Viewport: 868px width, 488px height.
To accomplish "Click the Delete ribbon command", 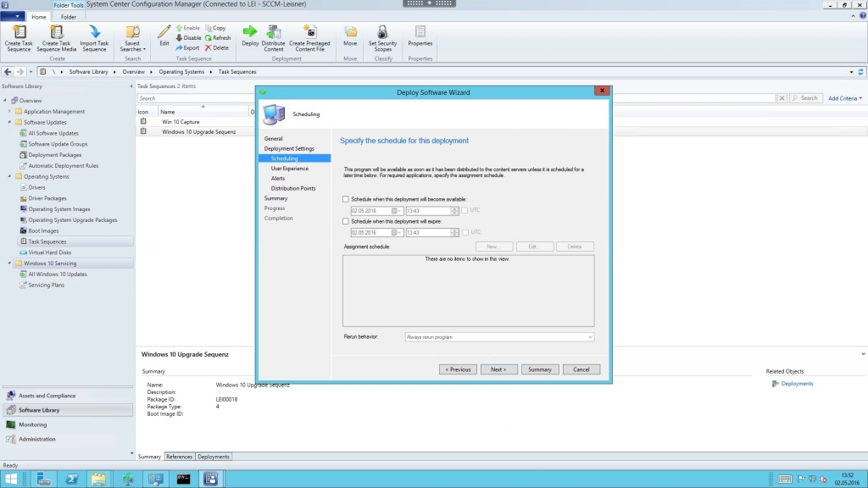I will coord(216,47).
